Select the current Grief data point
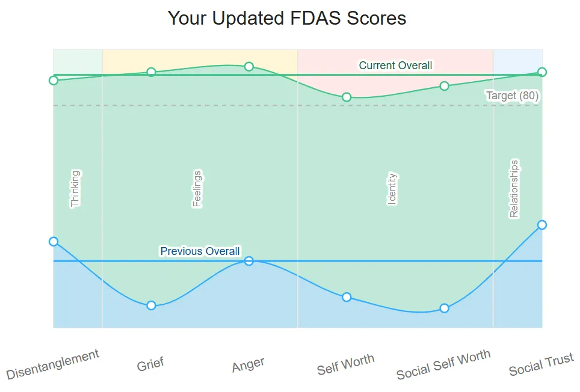580x392 pixels. click(x=151, y=72)
